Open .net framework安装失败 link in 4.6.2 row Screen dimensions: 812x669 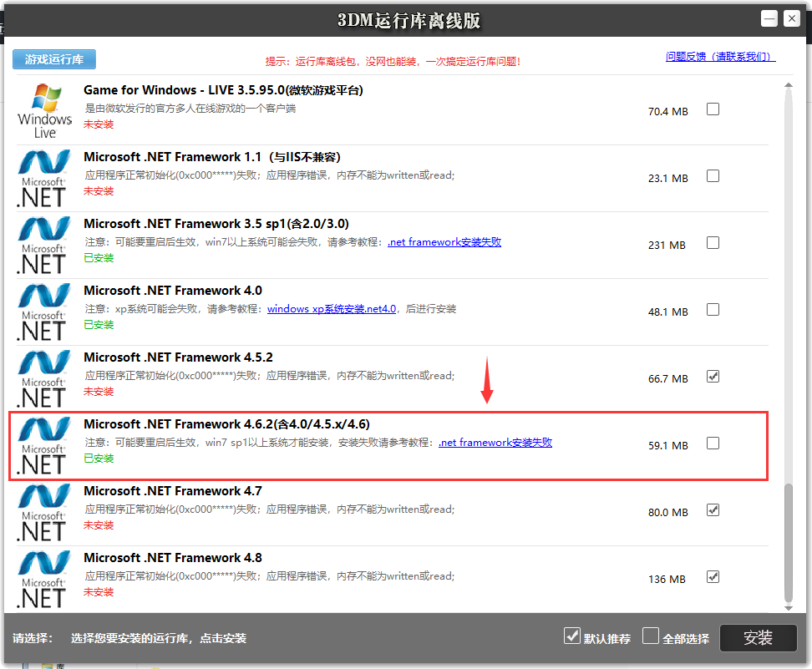point(495,442)
